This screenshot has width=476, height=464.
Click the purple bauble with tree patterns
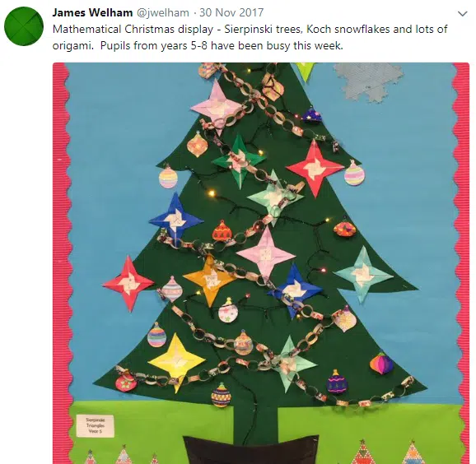[x=337, y=383]
